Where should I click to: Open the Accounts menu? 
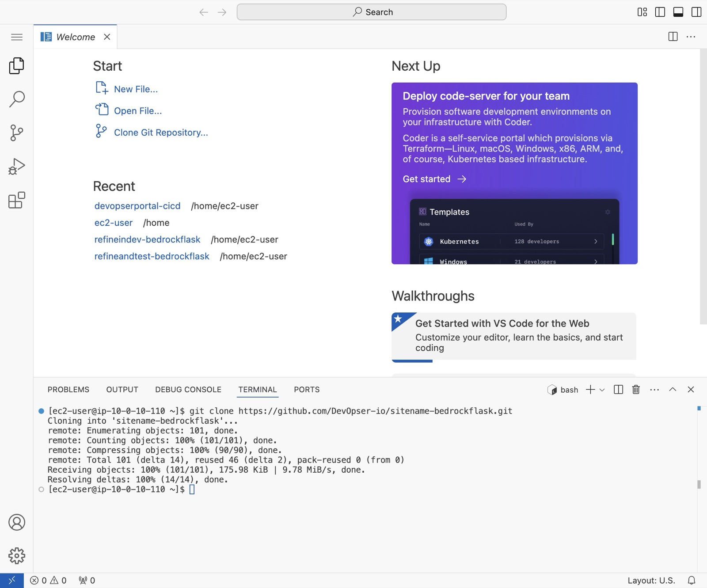(x=16, y=522)
